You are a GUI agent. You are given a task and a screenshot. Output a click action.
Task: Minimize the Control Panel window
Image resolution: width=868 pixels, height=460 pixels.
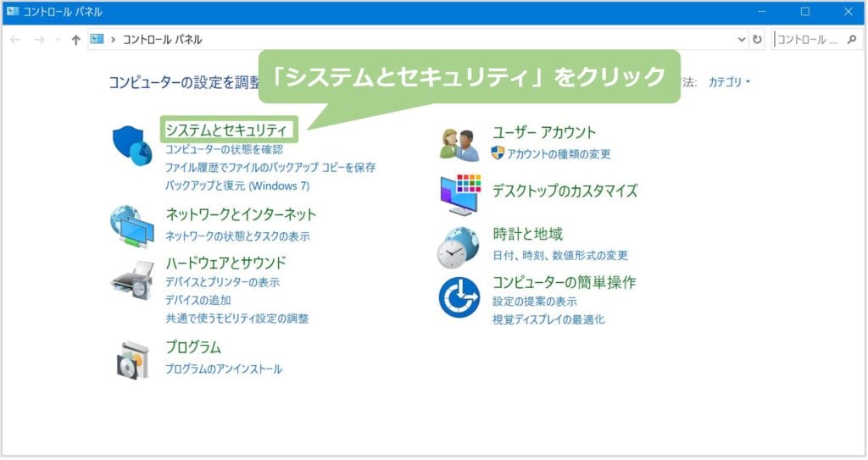[x=762, y=12]
